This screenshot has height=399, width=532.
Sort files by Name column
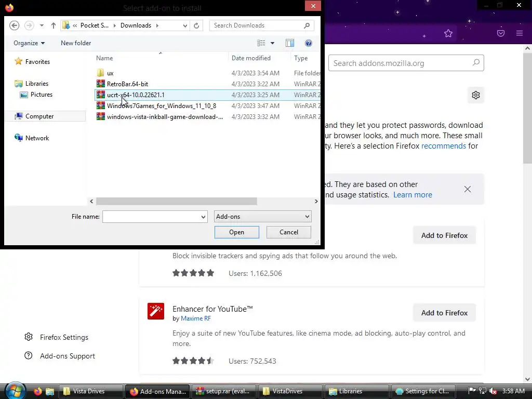pos(104,58)
